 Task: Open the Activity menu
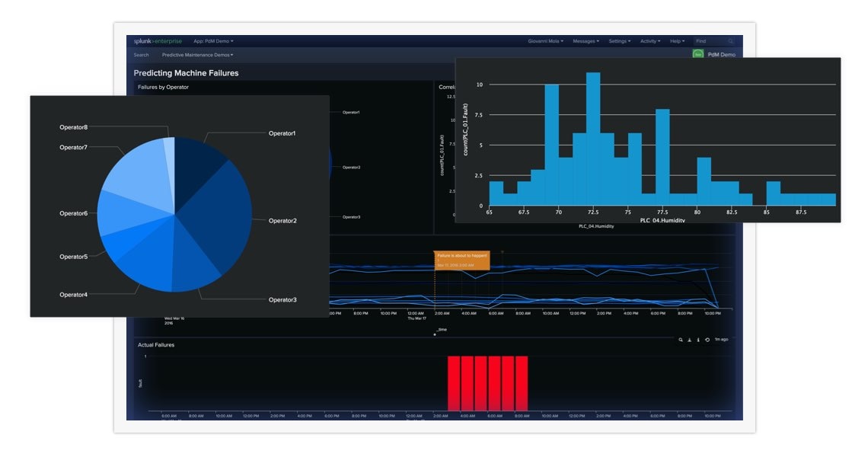pyautogui.click(x=650, y=41)
